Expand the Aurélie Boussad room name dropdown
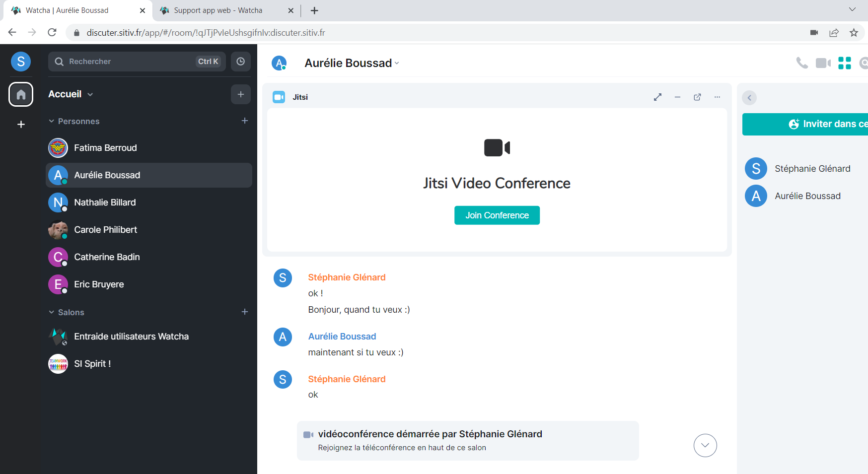 pyautogui.click(x=397, y=63)
